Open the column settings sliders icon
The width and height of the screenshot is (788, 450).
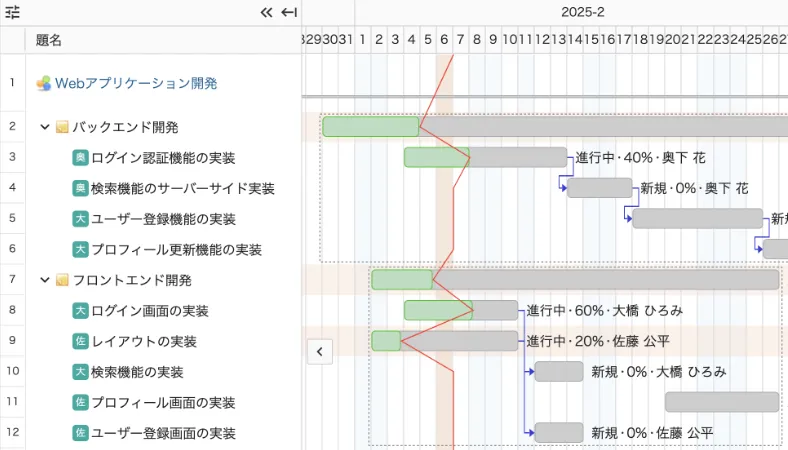13,13
